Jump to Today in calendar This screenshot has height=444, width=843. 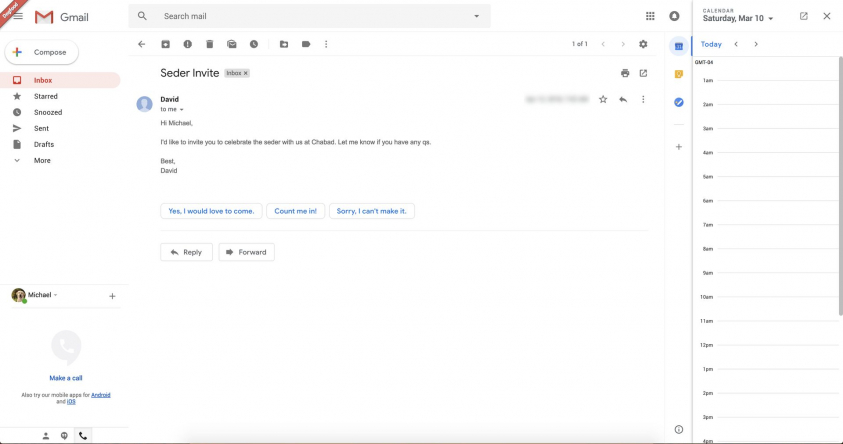(711, 44)
